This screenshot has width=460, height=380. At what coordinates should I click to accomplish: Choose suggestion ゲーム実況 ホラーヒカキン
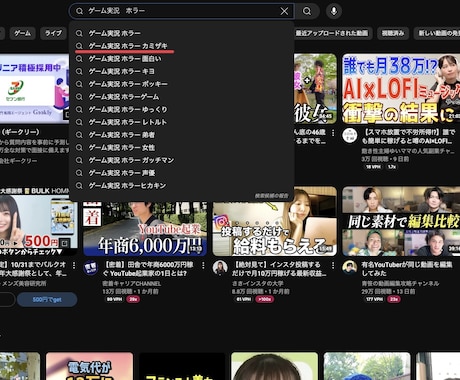coord(182,185)
